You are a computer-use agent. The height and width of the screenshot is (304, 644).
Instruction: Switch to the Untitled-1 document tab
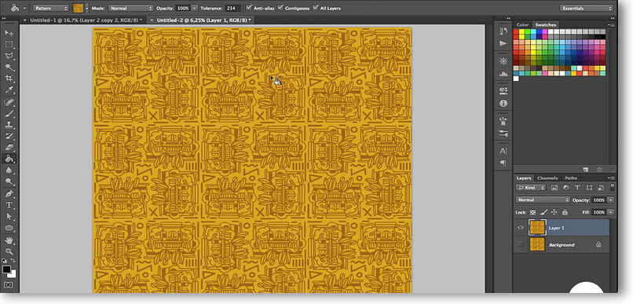tap(86, 20)
